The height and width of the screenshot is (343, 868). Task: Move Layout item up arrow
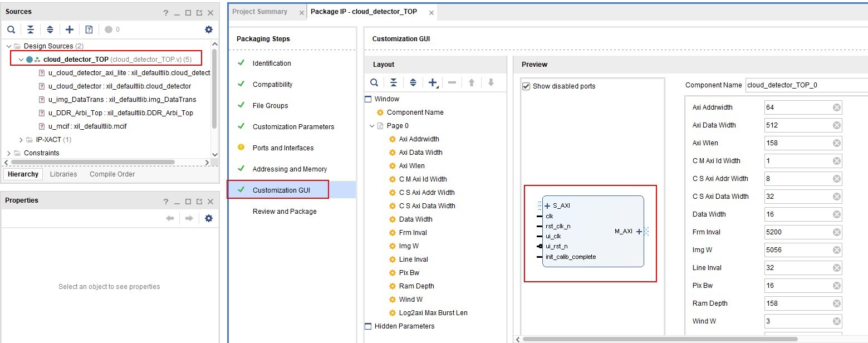(472, 82)
